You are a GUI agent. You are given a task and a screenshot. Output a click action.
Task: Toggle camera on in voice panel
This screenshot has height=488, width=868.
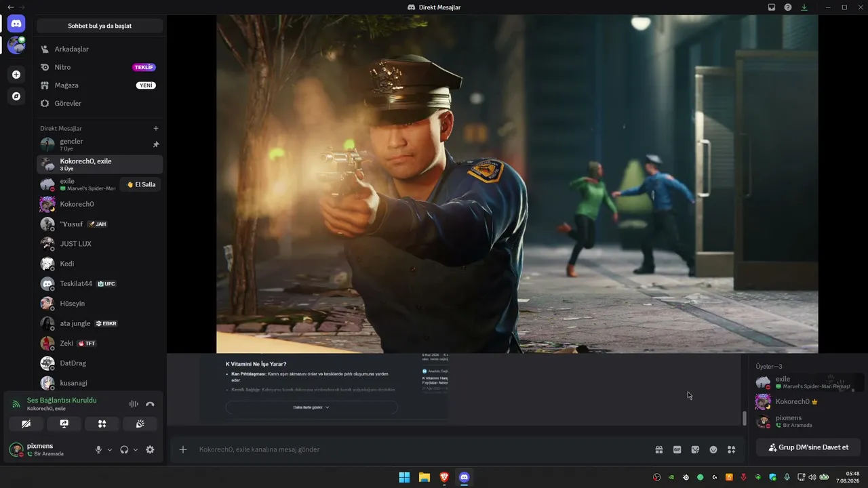pos(26,424)
